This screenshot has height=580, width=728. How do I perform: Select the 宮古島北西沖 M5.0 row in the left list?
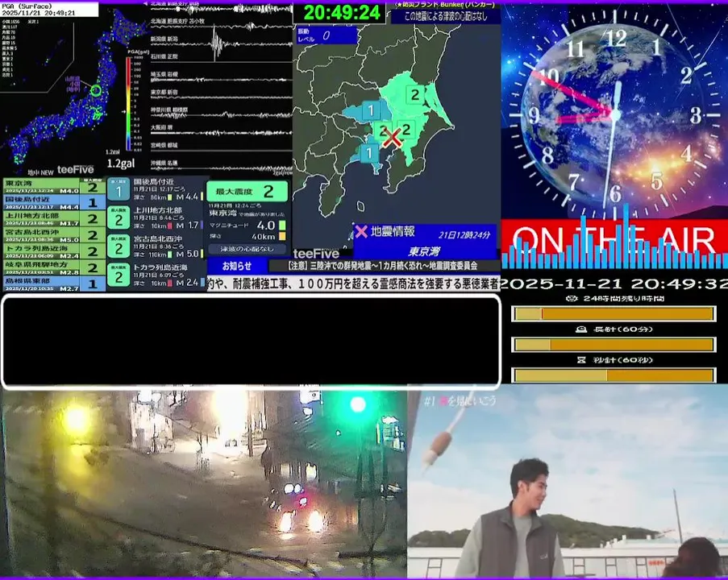[x=54, y=234]
